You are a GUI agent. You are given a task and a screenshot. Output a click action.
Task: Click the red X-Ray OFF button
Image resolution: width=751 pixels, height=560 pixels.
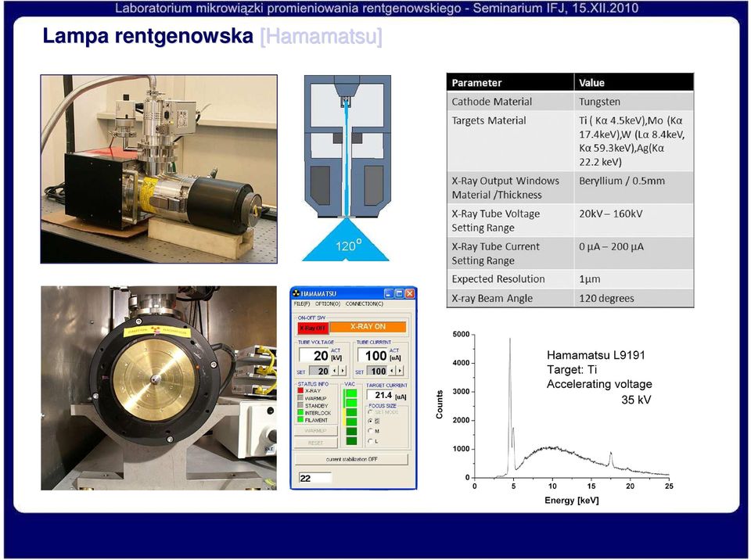313,328
